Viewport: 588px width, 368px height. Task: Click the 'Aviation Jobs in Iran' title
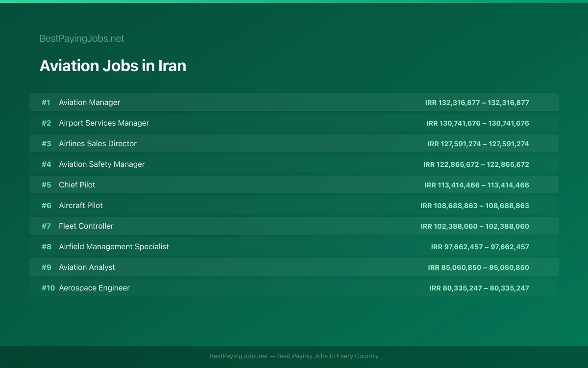(x=113, y=66)
